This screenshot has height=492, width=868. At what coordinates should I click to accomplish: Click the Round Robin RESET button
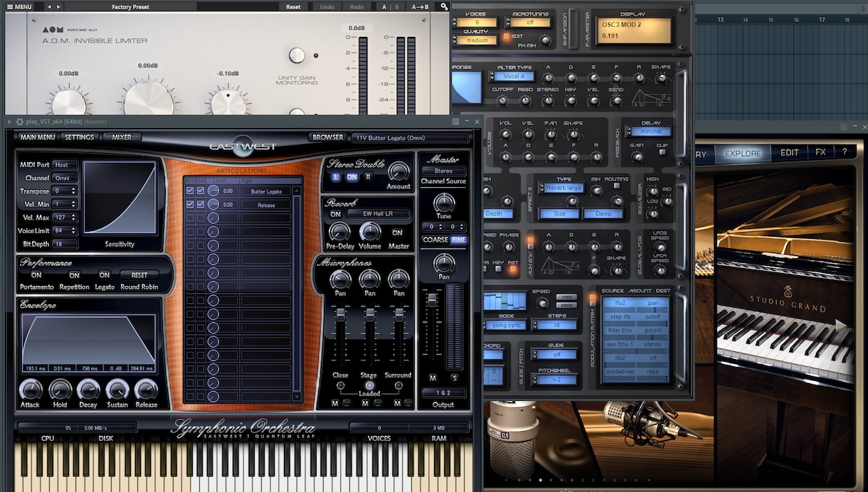click(139, 275)
